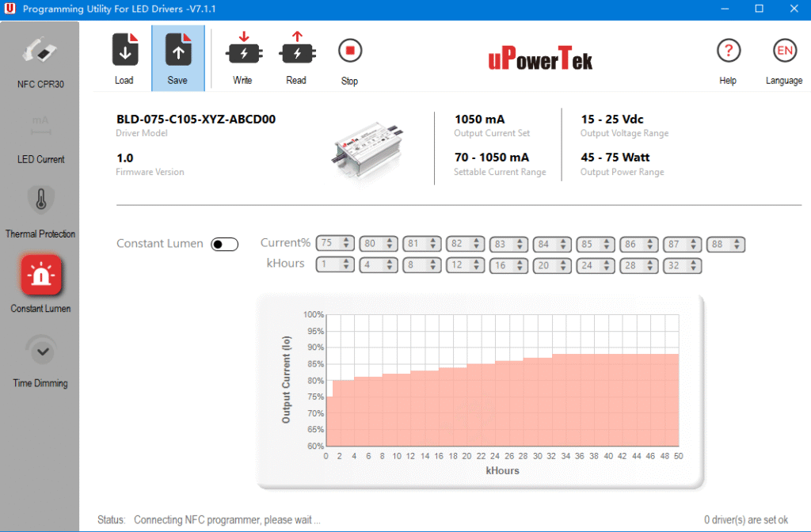
Task: Decrease the kHours value of 32
Action: pos(694,268)
